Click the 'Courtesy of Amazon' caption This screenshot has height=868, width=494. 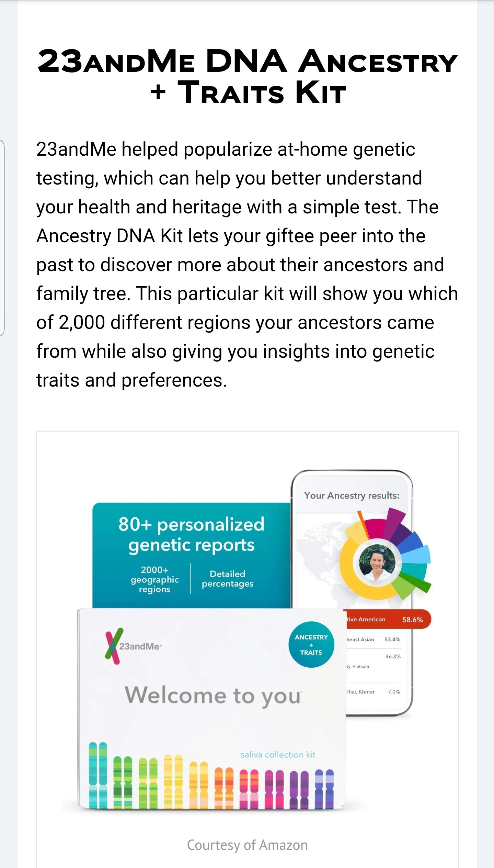point(247,845)
